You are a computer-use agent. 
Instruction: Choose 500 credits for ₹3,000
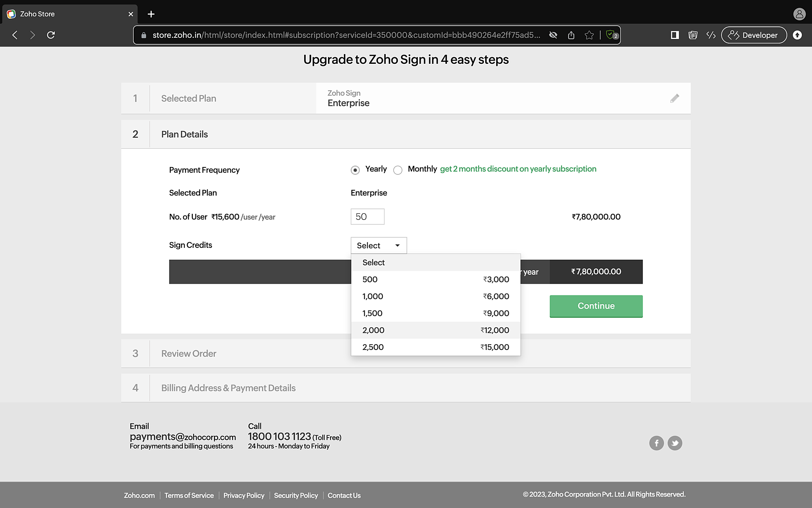(436, 280)
